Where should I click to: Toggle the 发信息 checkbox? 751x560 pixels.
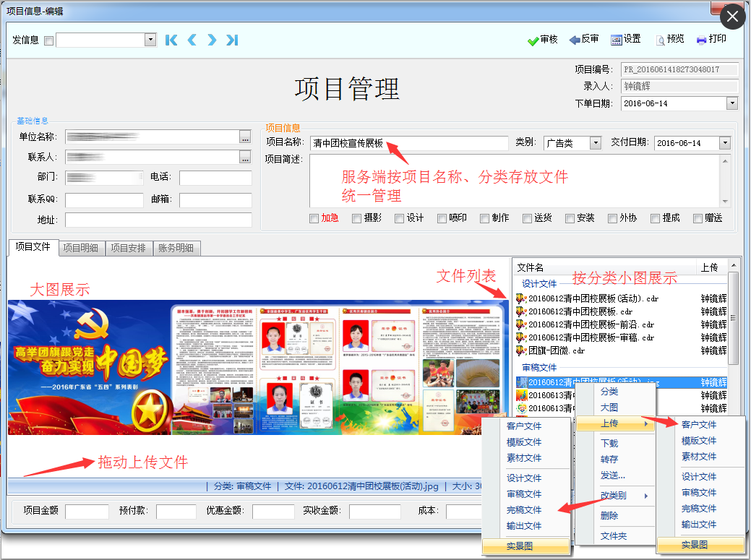(48, 40)
